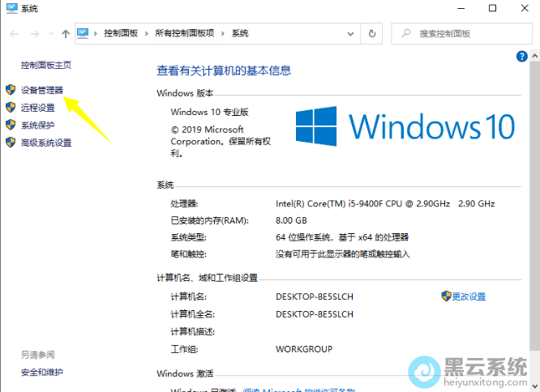Screen dimensions: 540x392
Task: Open 系统保护 link
Action: point(38,125)
